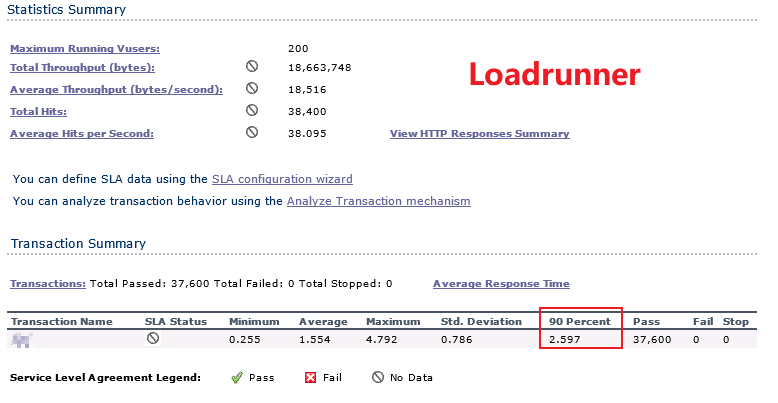Click the No Data icon beside Average Throughput
The width and height of the screenshot is (778, 403).
click(252, 88)
